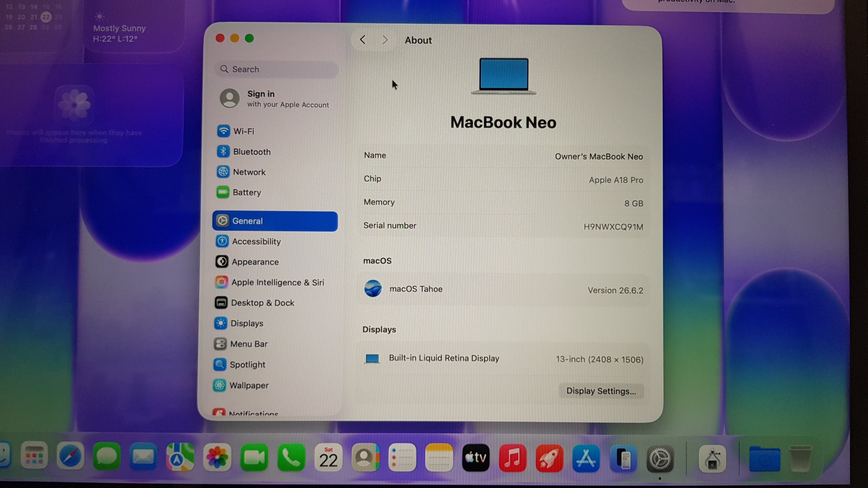Open Display Settings... button
The height and width of the screenshot is (488, 868).
(601, 391)
